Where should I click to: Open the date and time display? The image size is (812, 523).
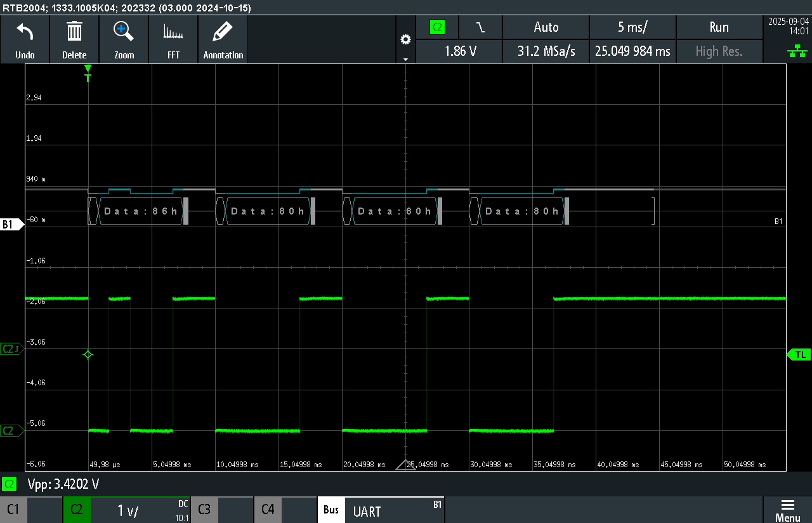pyautogui.click(x=789, y=26)
